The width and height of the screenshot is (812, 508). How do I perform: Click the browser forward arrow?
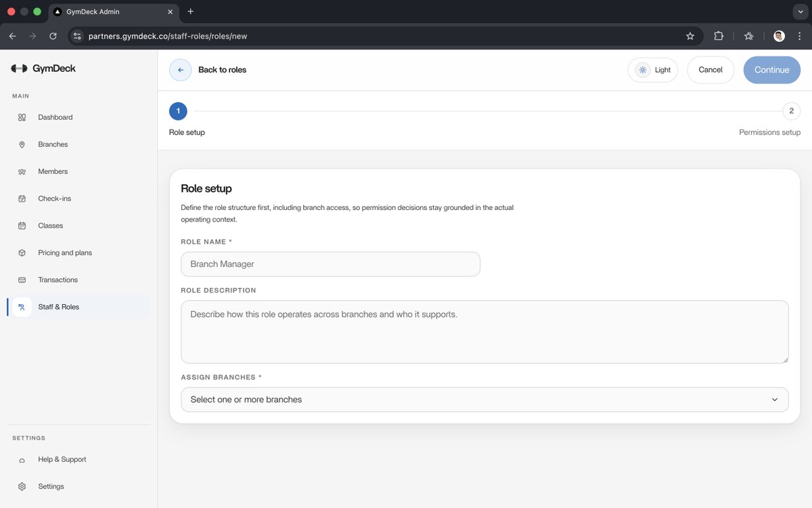[32, 36]
